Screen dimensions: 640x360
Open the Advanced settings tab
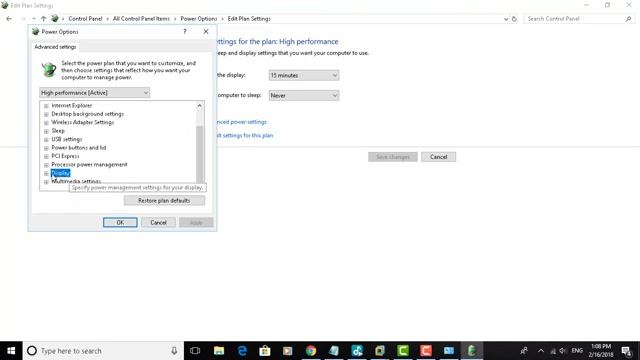tap(55, 47)
